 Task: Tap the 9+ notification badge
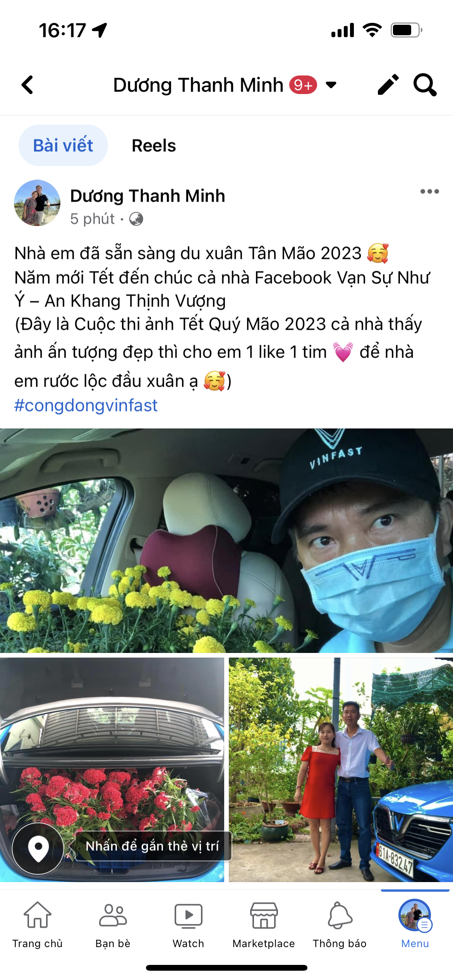pyautogui.click(x=303, y=85)
